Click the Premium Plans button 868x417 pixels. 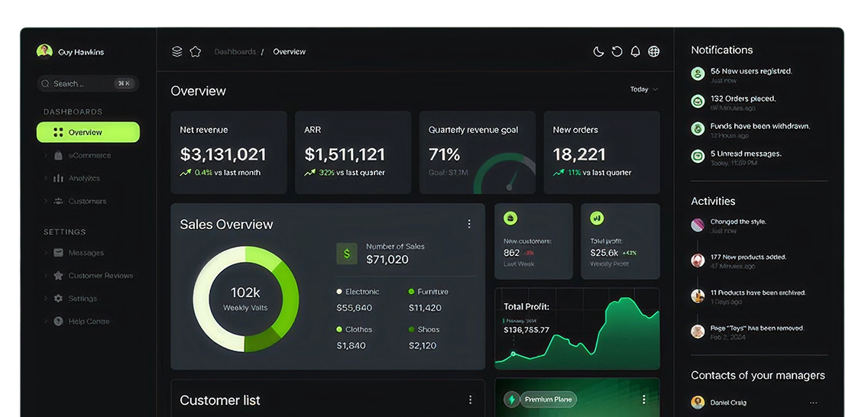coord(540,399)
